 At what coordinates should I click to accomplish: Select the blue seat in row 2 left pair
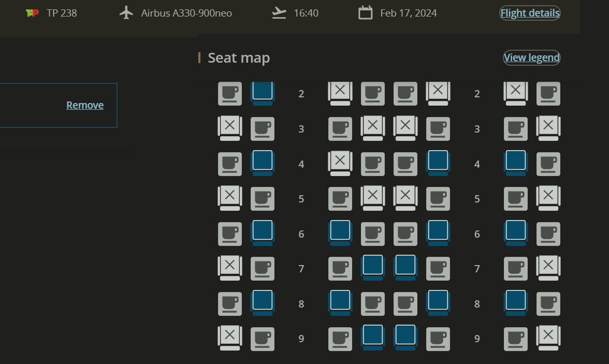(262, 92)
